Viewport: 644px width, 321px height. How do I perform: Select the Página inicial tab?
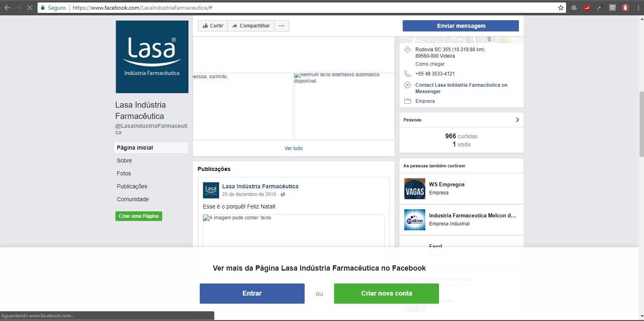(x=151, y=148)
